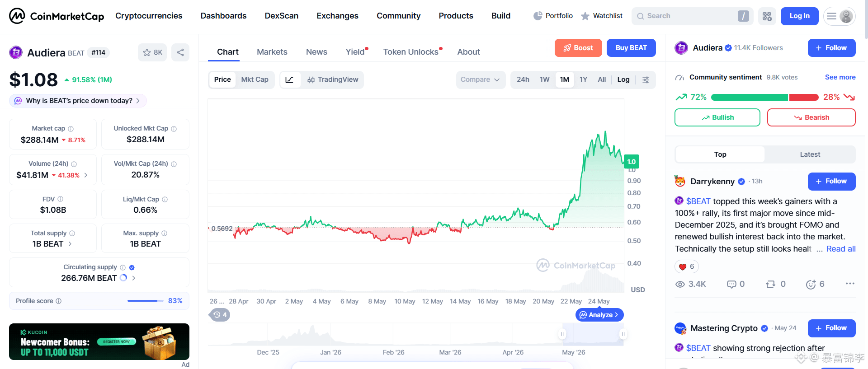Viewport: 868px width, 369px height.
Task: Set chart range to All
Action: click(602, 80)
